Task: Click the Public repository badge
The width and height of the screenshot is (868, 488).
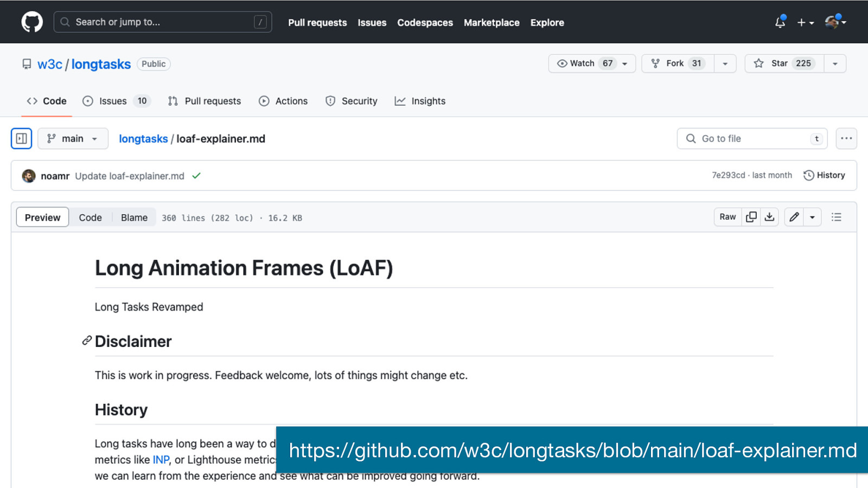Action: (x=154, y=64)
